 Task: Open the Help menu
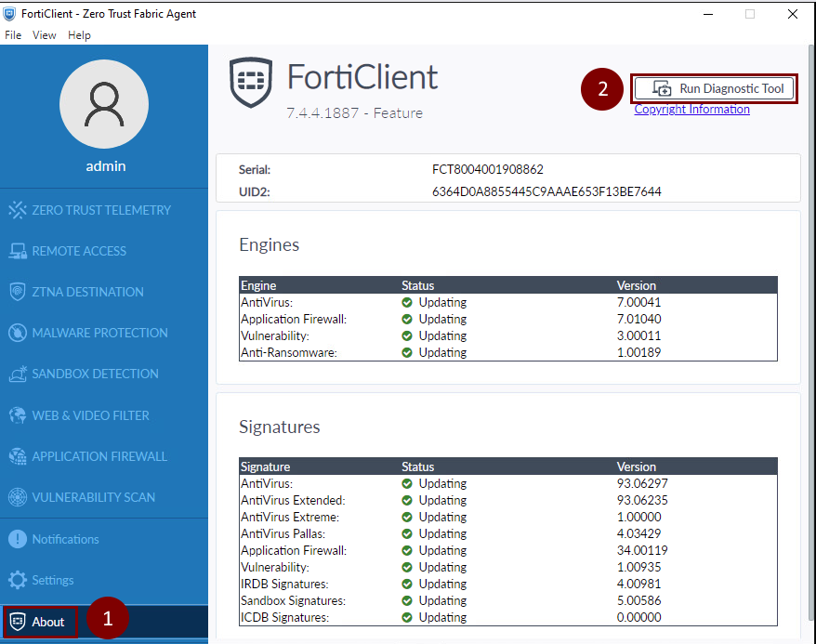[x=79, y=35]
